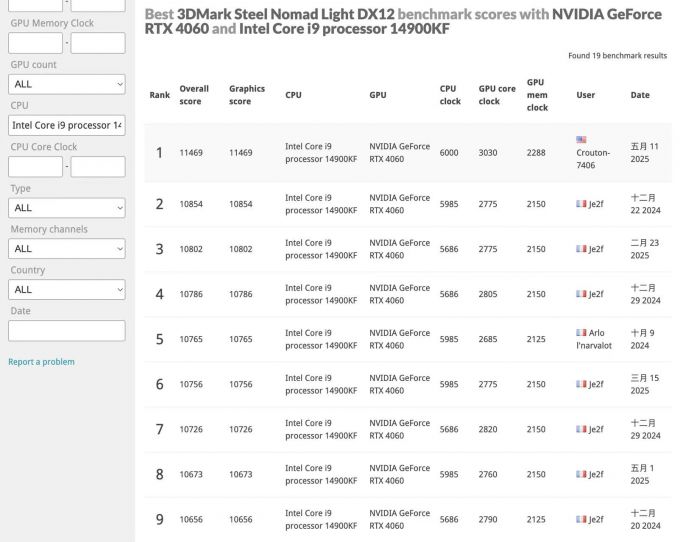This screenshot has height=542, width=680.
Task: Click the Date column header
Action: point(640,95)
